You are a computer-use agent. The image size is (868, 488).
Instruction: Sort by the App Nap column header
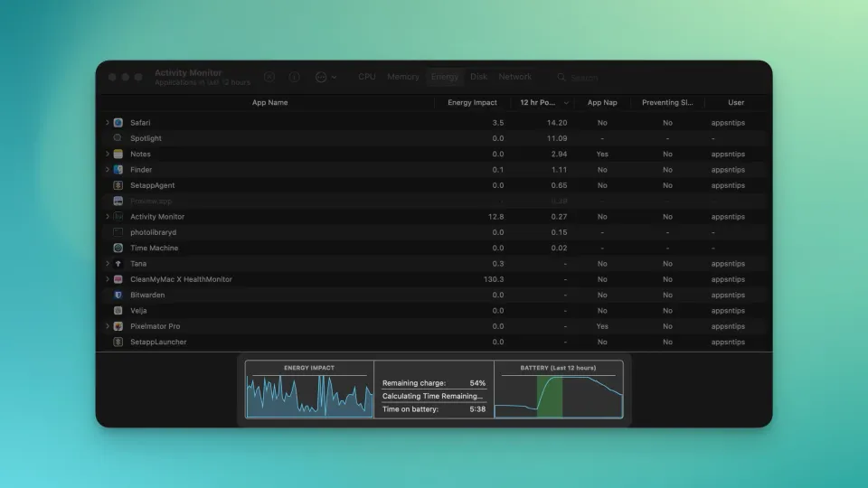click(x=602, y=103)
